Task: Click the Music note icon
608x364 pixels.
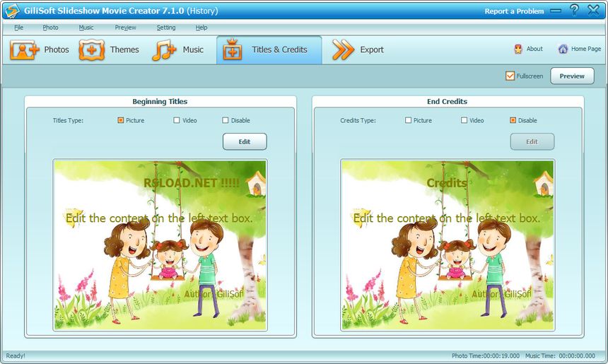Action: click(x=164, y=50)
